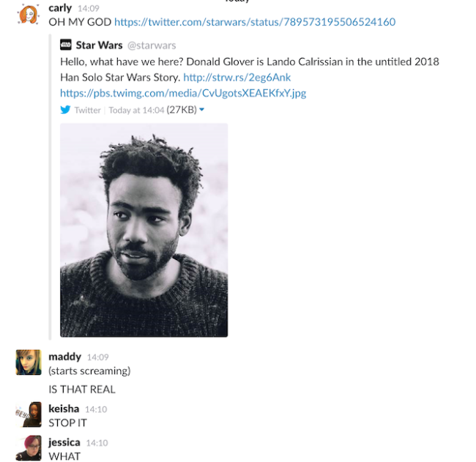Click jessica's avatar picture
The image size is (476, 462).
pyautogui.click(x=29, y=448)
